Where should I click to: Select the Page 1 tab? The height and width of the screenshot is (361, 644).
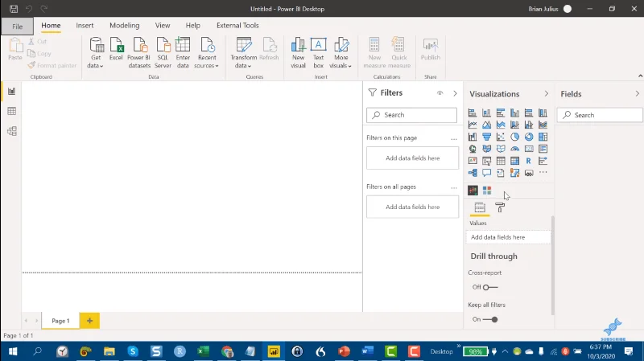pyautogui.click(x=60, y=321)
